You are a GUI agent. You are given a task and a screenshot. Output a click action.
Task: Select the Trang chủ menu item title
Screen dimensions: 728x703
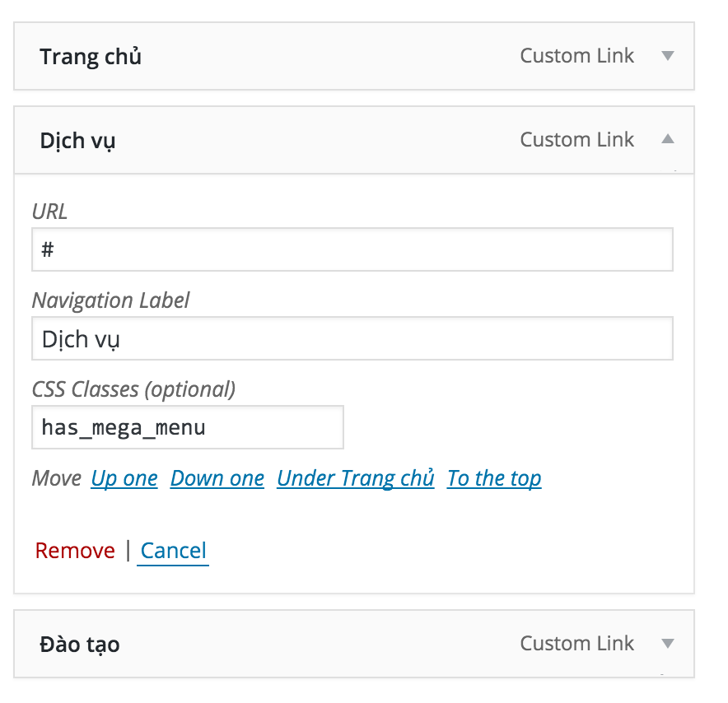click(x=91, y=57)
